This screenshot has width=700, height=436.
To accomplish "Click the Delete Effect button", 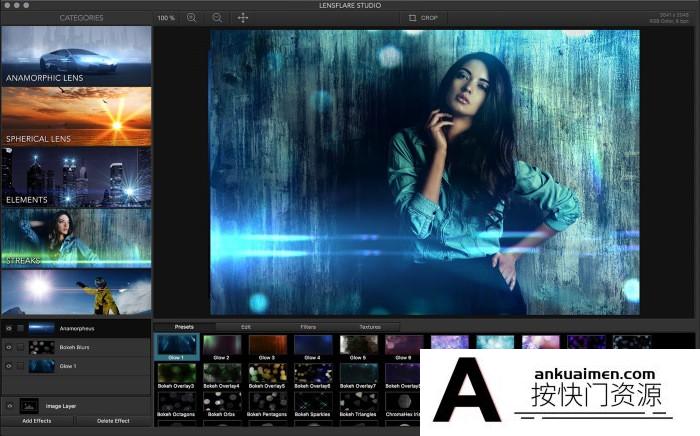I will tap(113, 421).
